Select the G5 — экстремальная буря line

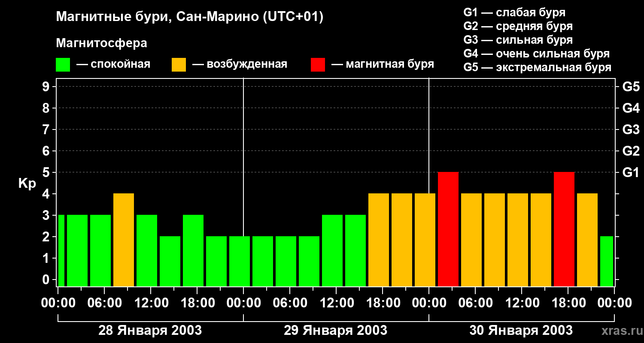(537, 67)
